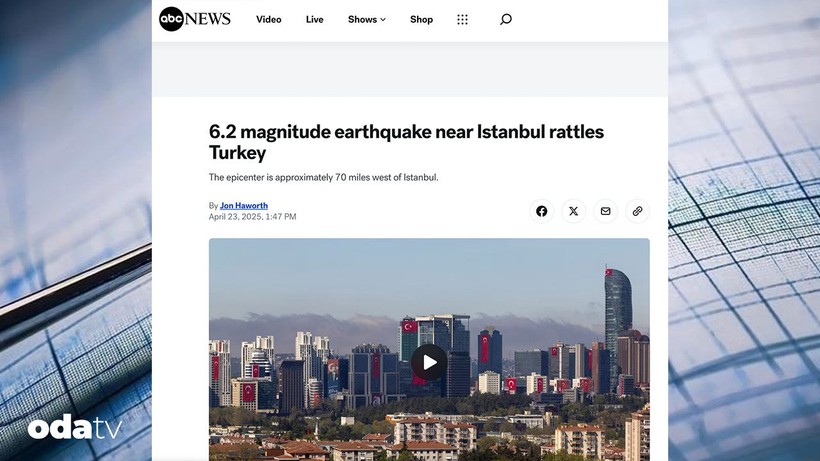Open the grid menu of more sections

coord(462,19)
